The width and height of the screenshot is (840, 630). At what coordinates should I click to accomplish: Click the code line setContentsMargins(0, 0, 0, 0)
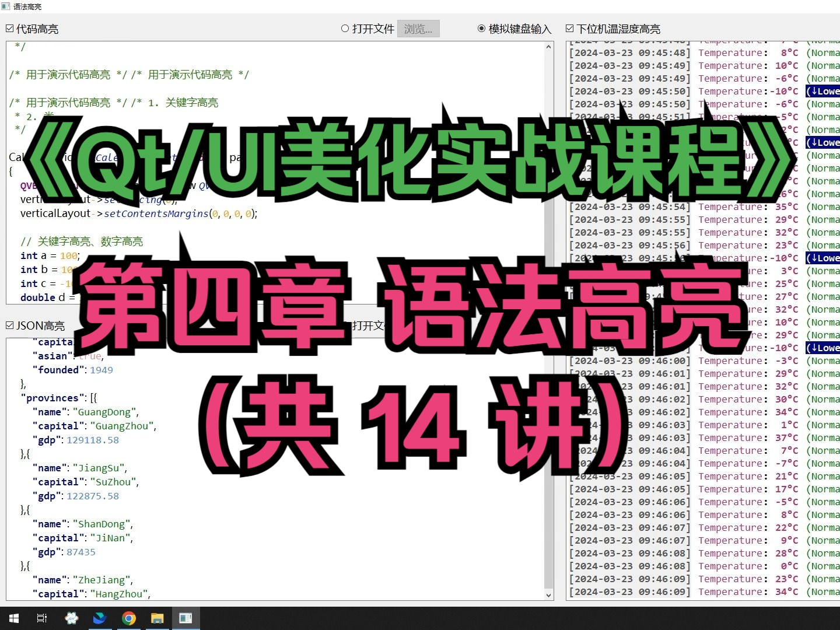[139, 213]
